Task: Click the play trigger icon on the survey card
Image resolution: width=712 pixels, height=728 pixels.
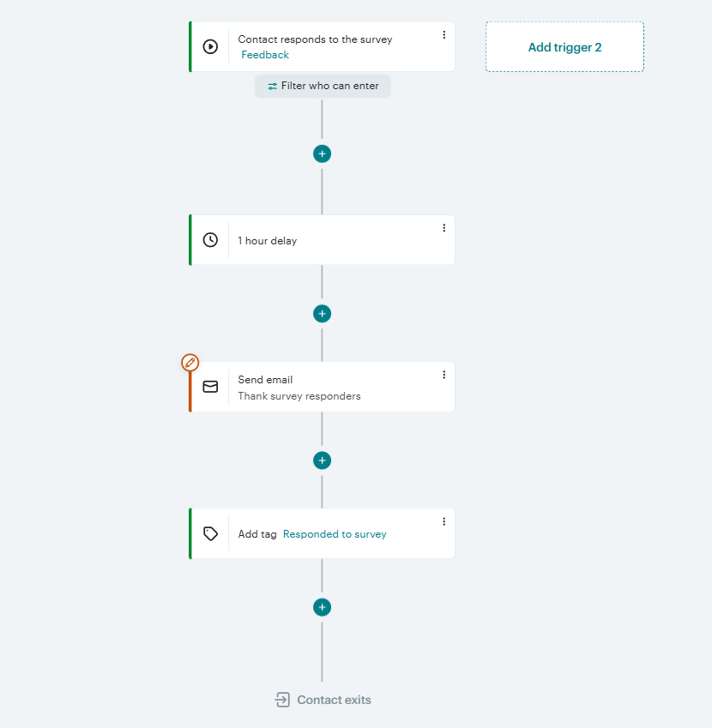Action: coord(210,47)
